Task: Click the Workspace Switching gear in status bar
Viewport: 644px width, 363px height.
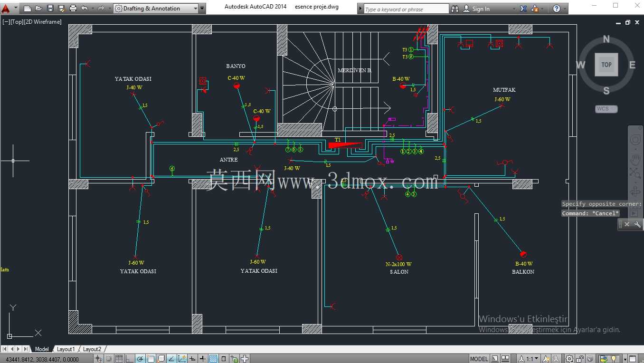Action: [569, 359]
